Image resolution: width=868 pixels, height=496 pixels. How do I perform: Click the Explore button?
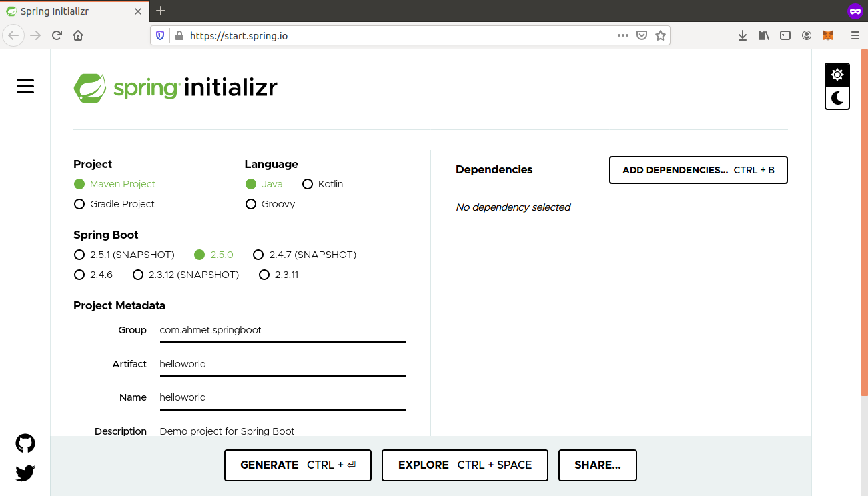tap(465, 465)
